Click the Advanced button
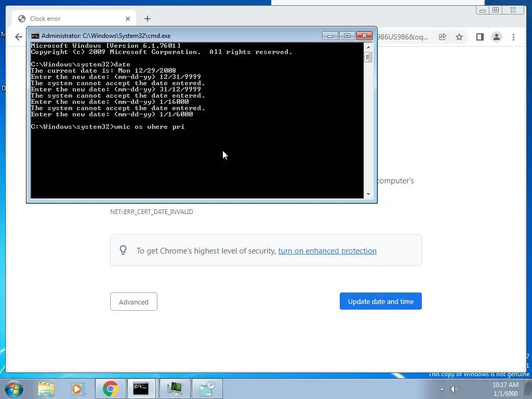This screenshot has height=399, width=532. pyautogui.click(x=134, y=302)
